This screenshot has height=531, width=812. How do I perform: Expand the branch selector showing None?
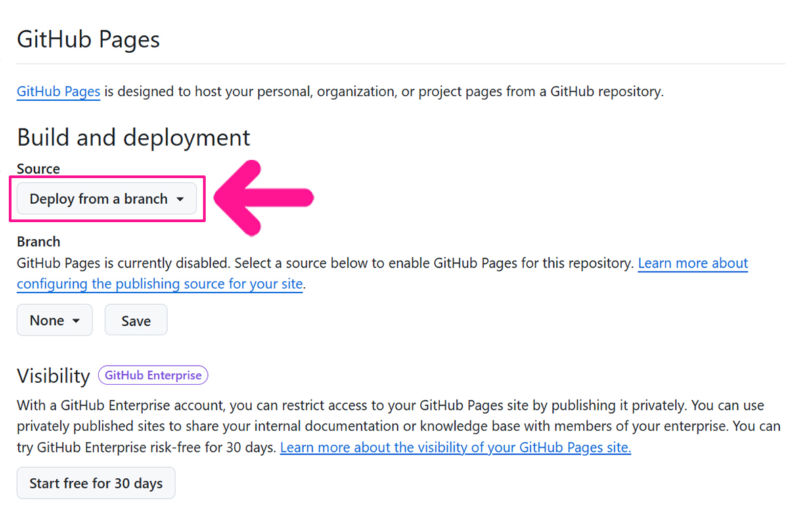[54, 320]
